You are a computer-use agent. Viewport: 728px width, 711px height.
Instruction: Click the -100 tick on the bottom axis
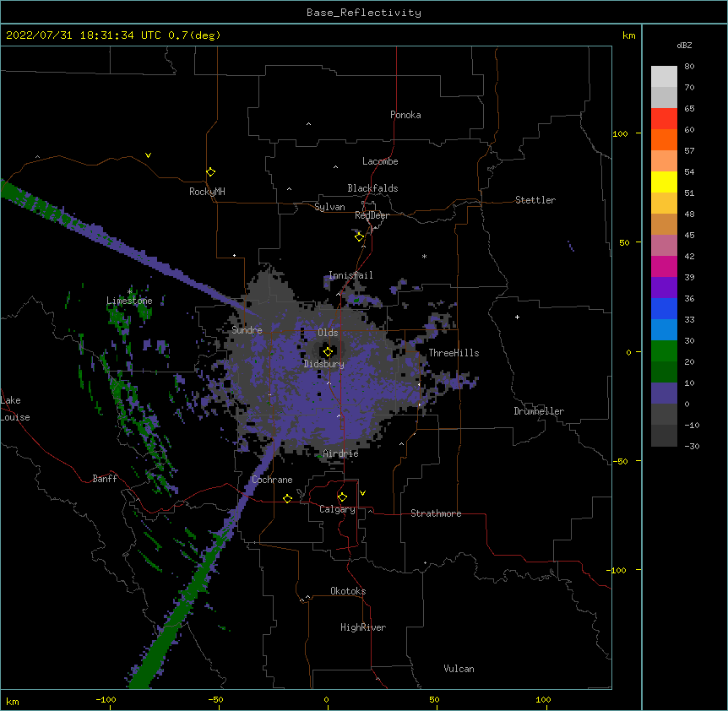(106, 699)
